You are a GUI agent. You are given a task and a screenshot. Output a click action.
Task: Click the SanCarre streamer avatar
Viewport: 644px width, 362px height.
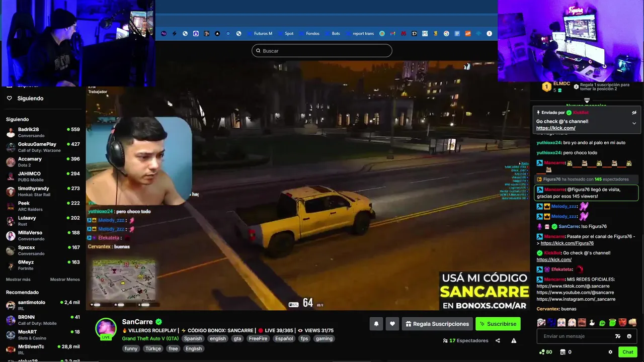click(106, 329)
